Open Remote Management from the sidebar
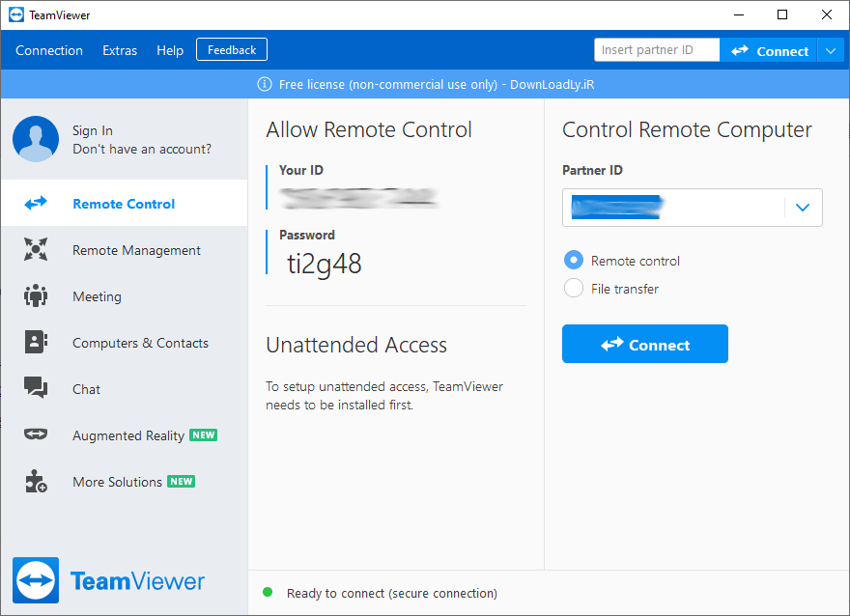The height and width of the screenshot is (616, 850). pyautogui.click(x=35, y=250)
